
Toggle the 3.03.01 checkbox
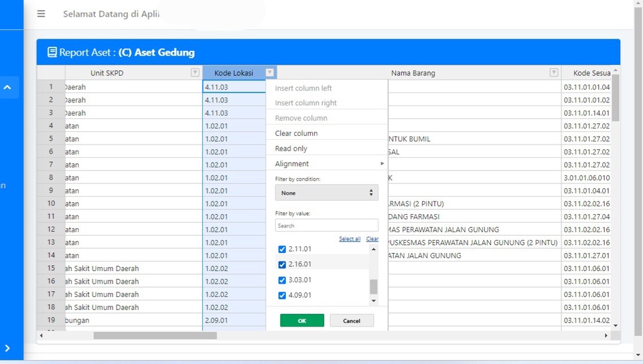click(282, 280)
